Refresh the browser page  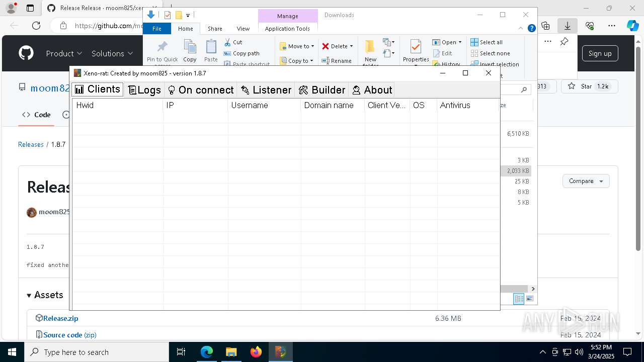(36, 26)
